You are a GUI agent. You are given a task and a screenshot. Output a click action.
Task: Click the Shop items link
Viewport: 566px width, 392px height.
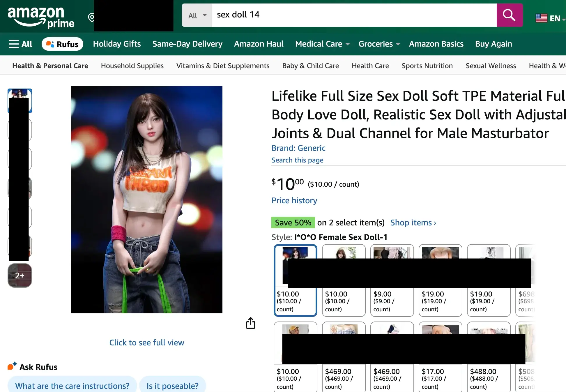coord(413,223)
